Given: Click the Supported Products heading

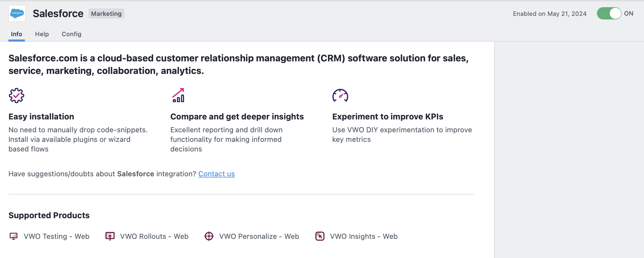Looking at the screenshot, I should (x=49, y=215).
